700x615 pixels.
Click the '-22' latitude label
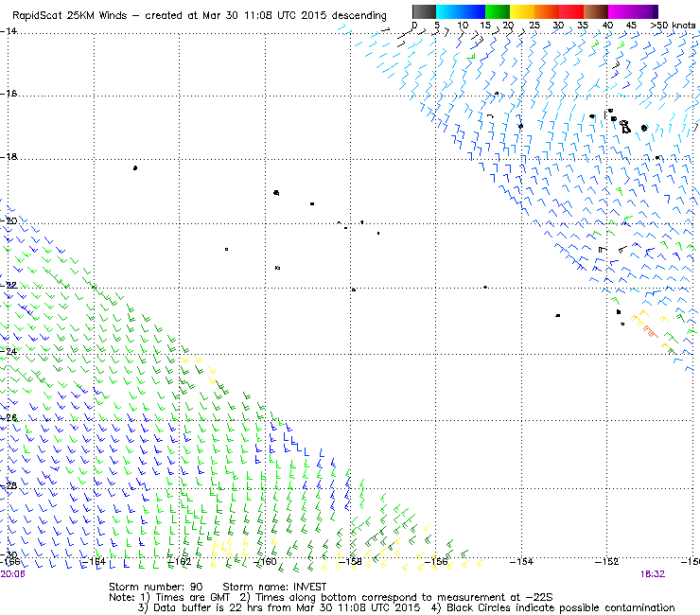9,286
